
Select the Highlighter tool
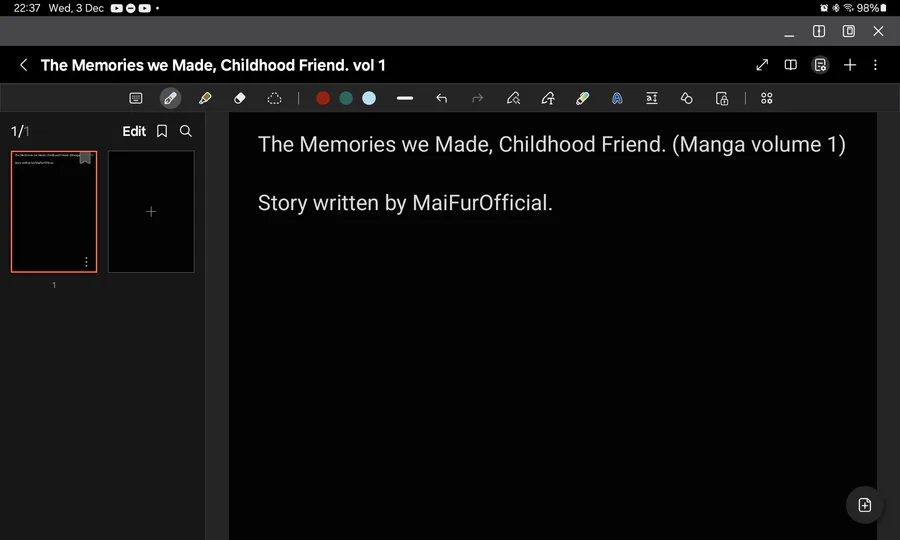[205, 98]
